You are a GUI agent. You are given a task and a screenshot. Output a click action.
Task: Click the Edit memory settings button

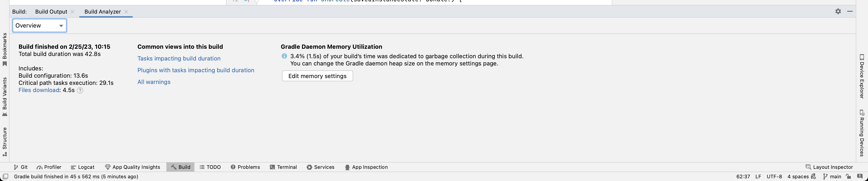(317, 76)
